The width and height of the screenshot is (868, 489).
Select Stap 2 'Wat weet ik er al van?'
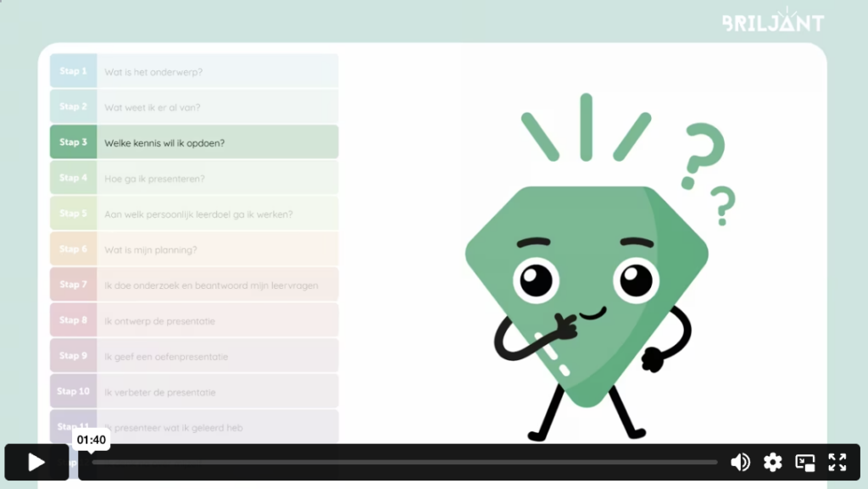click(194, 107)
